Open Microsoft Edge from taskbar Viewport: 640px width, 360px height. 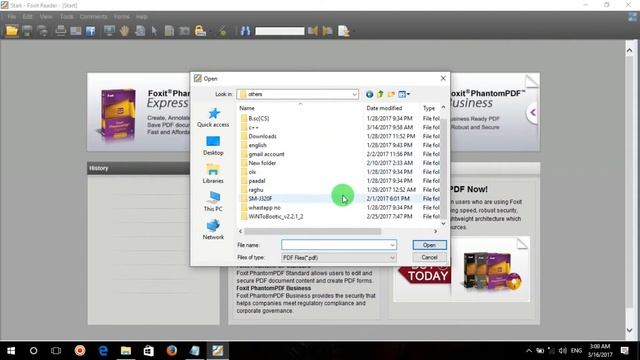point(103,351)
